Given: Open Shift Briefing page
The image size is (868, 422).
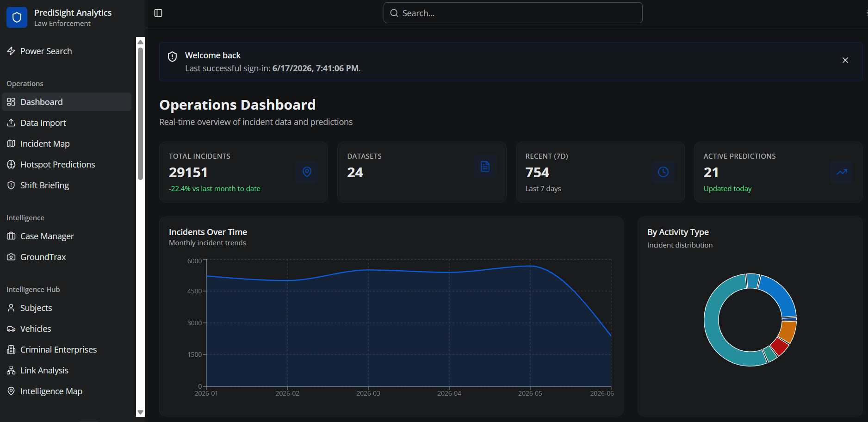Looking at the screenshot, I should (67, 185).
